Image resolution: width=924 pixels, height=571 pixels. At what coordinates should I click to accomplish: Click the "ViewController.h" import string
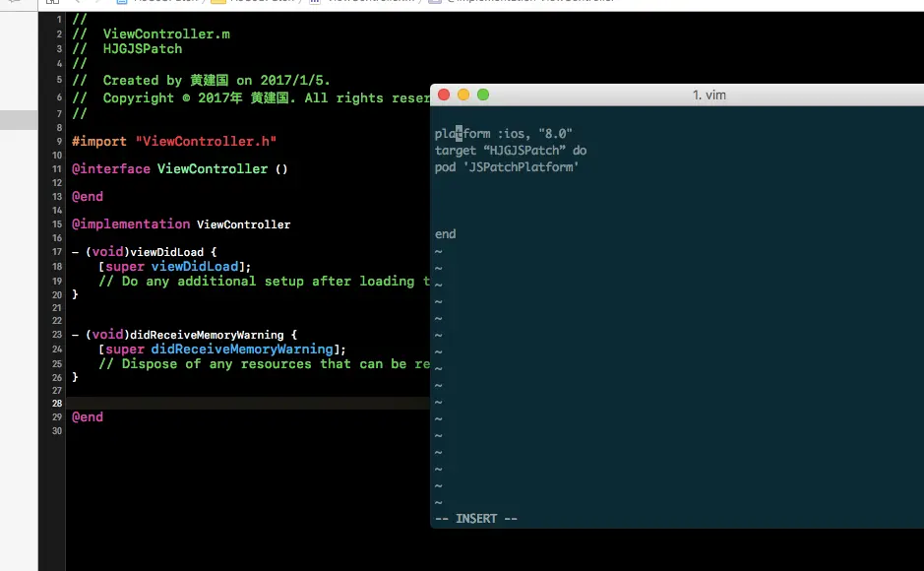click(x=206, y=142)
